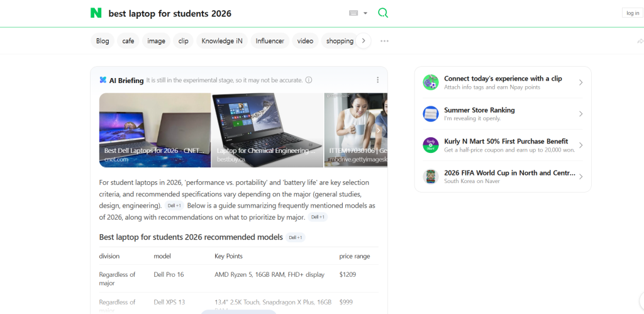Viewport: 644px width, 314px height.
Task: Click the Dell XPS 13 model cell
Action: pos(169,302)
